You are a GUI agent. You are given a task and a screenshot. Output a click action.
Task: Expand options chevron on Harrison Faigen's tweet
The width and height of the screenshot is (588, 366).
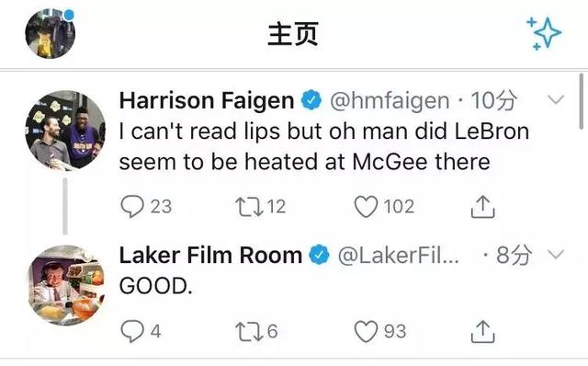click(x=556, y=100)
